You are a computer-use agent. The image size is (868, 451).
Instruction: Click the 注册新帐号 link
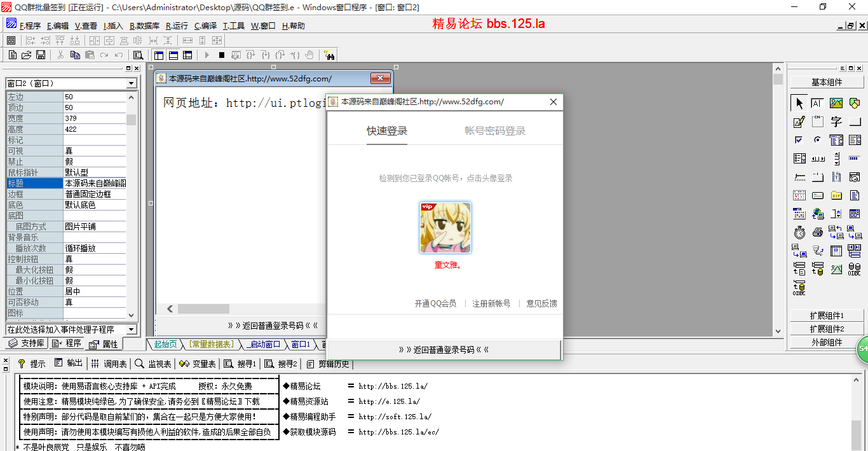(x=491, y=303)
